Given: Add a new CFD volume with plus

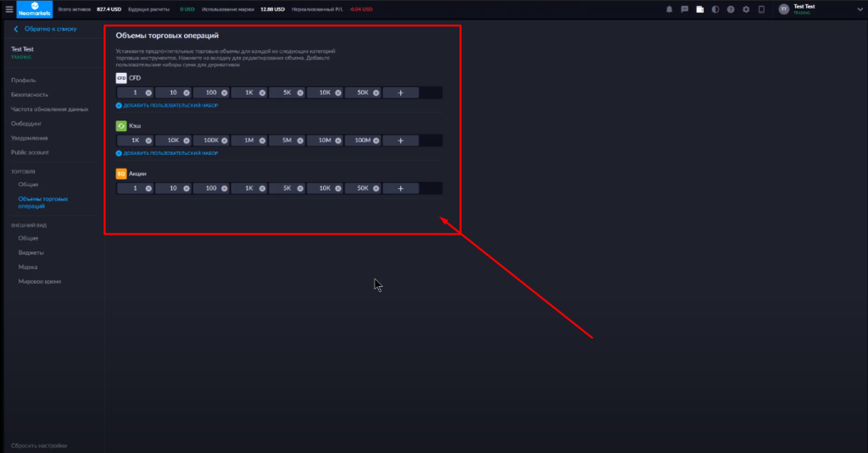Looking at the screenshot, I should 401,93.
